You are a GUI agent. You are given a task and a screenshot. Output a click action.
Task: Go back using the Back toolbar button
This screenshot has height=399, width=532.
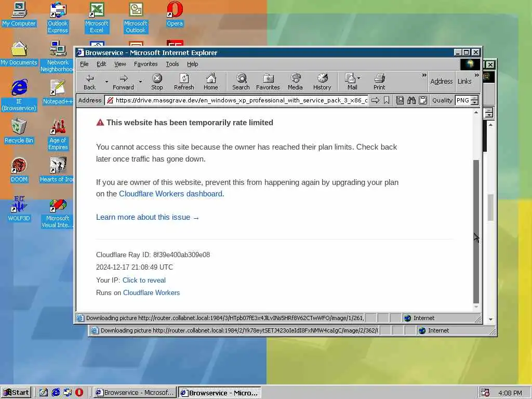[x=89, y=82]
